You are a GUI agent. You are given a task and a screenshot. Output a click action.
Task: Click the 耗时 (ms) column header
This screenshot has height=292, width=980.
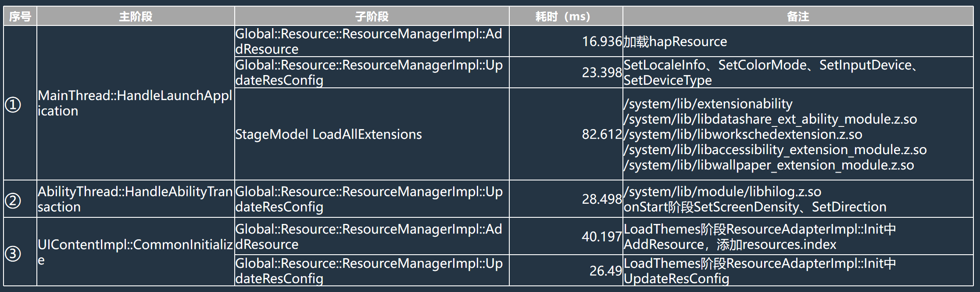tap(562, 17)
